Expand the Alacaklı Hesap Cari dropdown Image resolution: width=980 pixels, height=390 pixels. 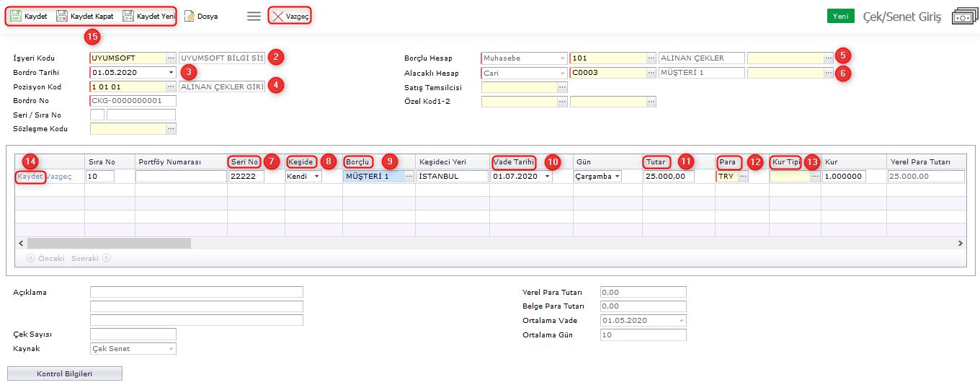562,73
